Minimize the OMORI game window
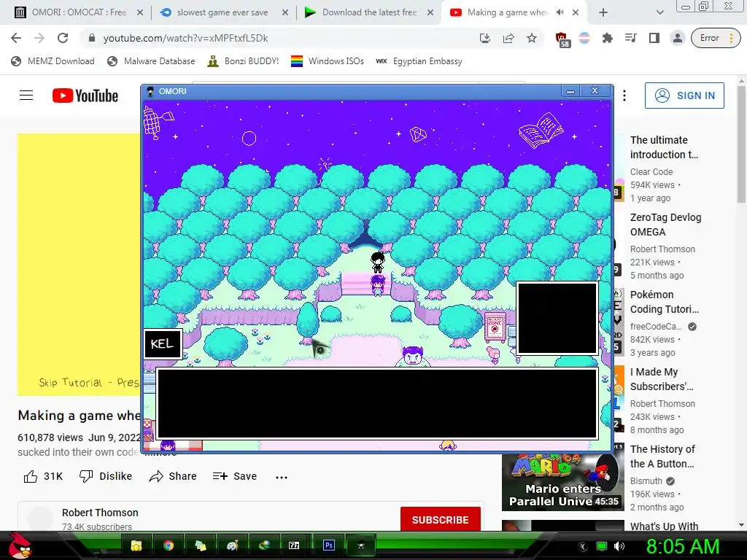 (x=570, y=91)
